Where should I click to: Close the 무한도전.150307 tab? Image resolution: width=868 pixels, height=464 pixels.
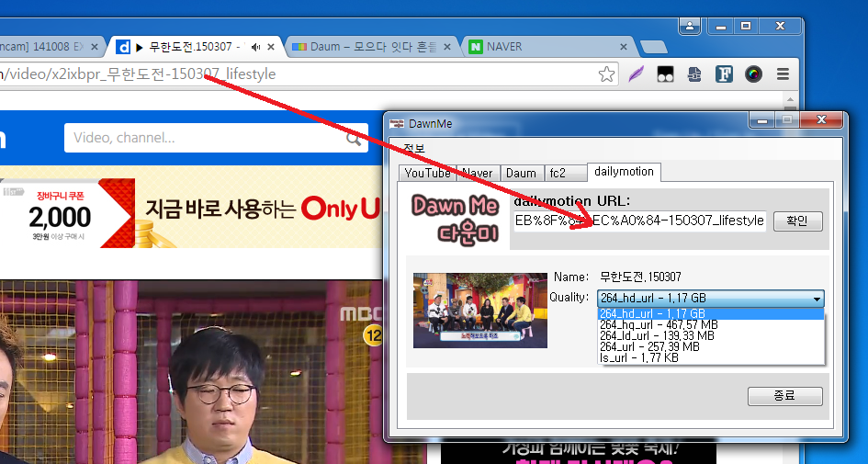click(x=271, y=47)
